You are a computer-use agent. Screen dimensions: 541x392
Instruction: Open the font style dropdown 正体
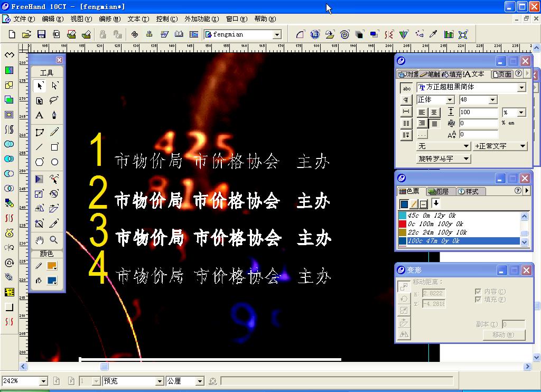(450, 100)
